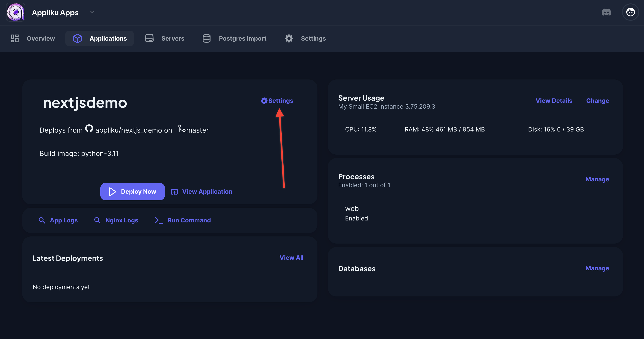644x339 pixels.
Task: Click the CPU: 11.8% value
Action: click(x=360, y=129)
